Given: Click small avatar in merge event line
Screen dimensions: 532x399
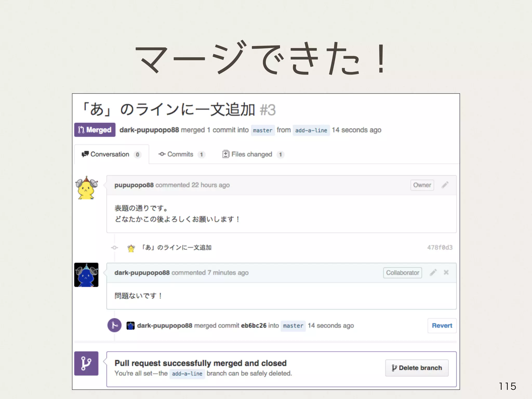Looking at the screenshot, I should point(130,325).
